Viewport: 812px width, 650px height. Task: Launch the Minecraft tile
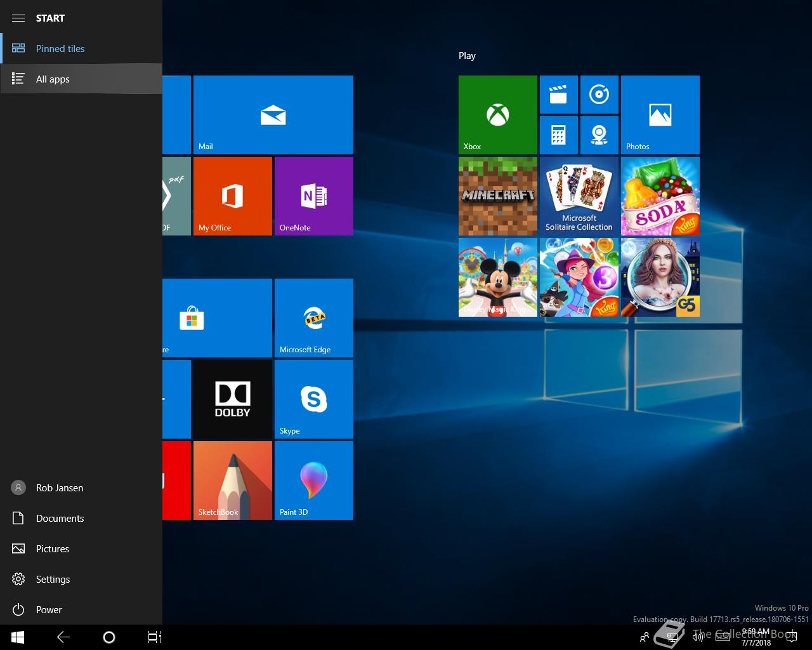[x=497, y=196]
